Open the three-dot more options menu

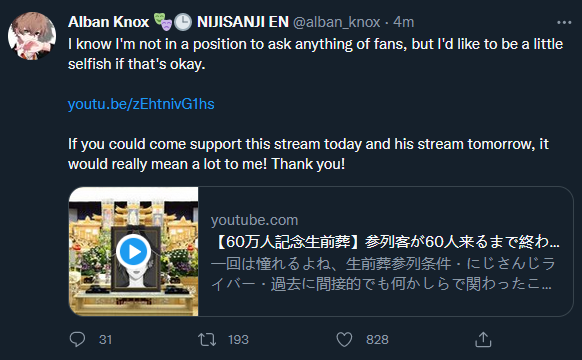point(564,23)
